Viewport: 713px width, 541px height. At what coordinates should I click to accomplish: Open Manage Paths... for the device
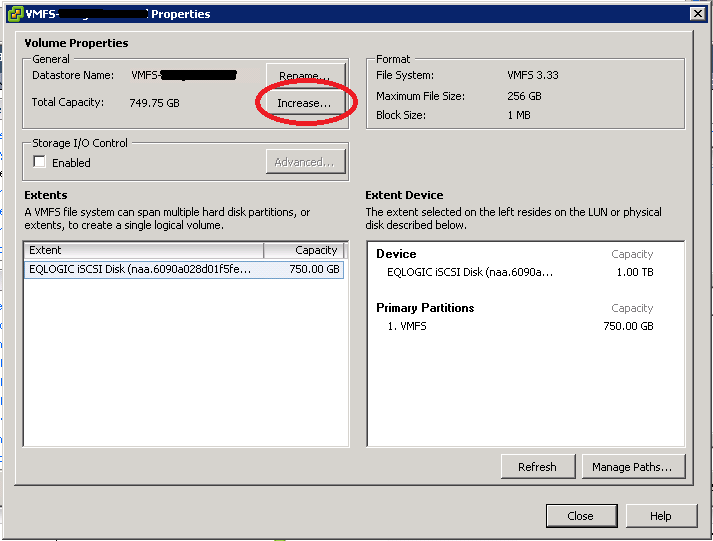638,467
